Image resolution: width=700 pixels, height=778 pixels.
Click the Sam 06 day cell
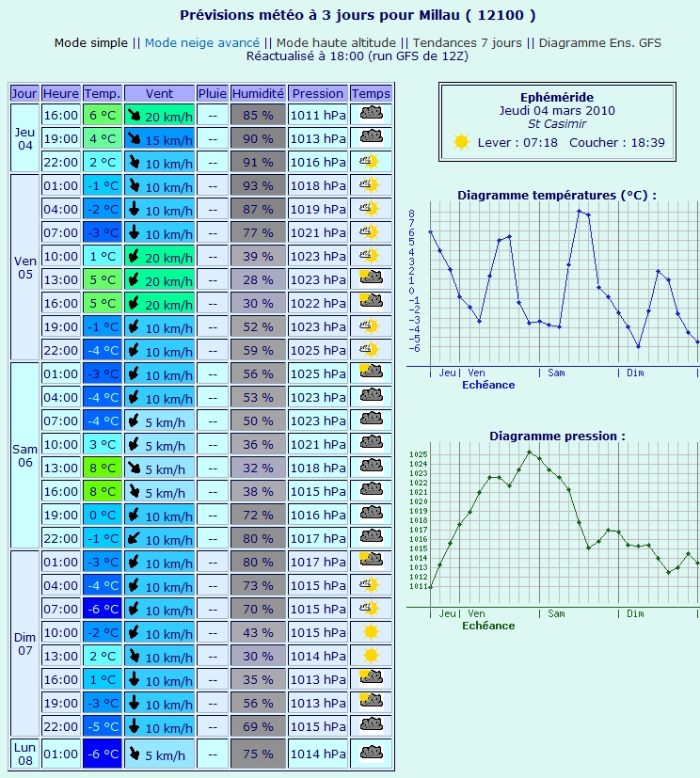pyautogui.click(x=24, y=455)
